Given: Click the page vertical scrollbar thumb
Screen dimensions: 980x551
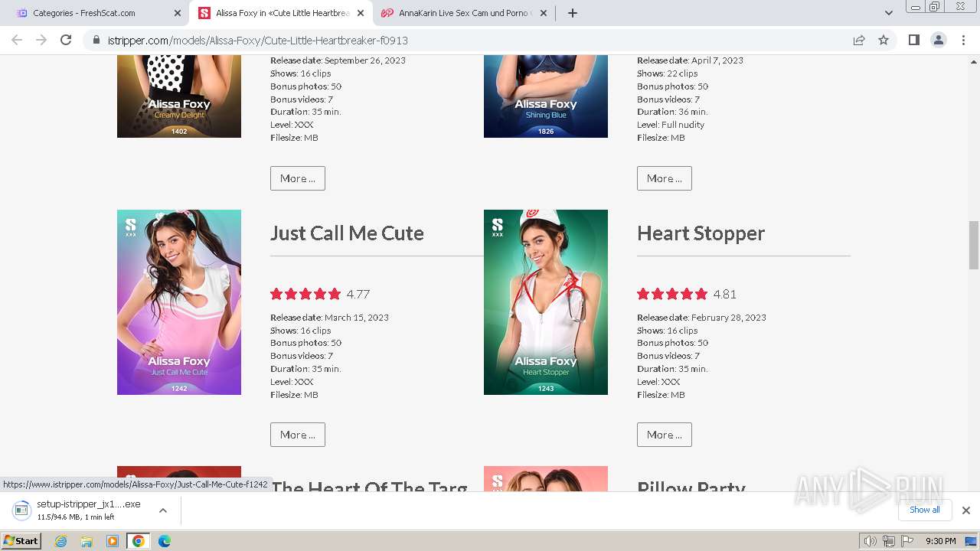Looking at the screenshot, I should pos(974,245).
